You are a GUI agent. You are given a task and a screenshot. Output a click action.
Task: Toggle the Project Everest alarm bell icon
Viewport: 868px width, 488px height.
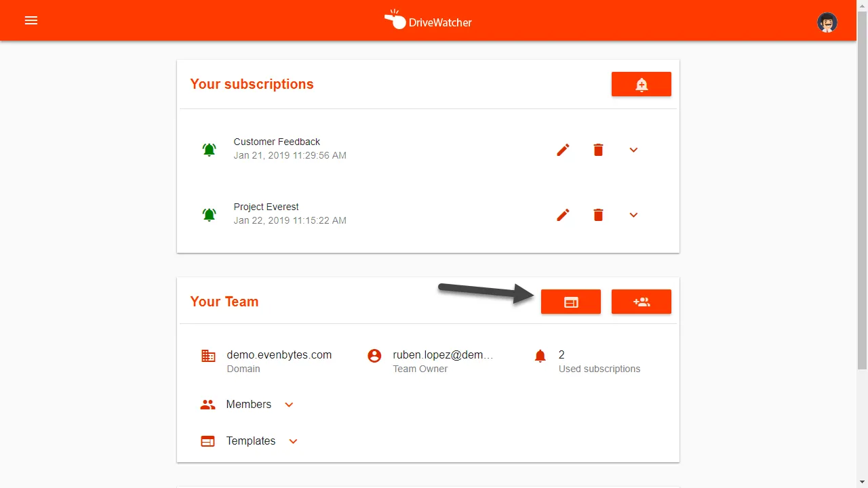tap(210, 214)
